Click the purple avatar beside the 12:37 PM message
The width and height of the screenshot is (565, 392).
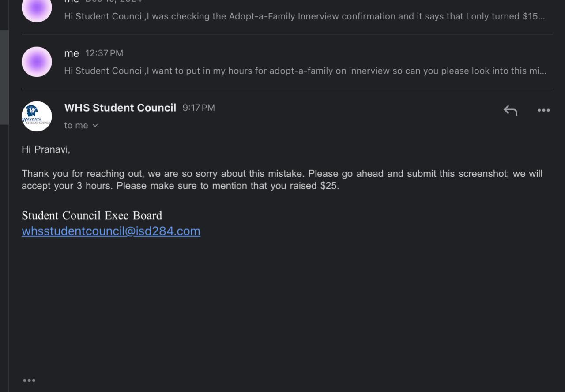pyautogui.click(x=37, y=62)
